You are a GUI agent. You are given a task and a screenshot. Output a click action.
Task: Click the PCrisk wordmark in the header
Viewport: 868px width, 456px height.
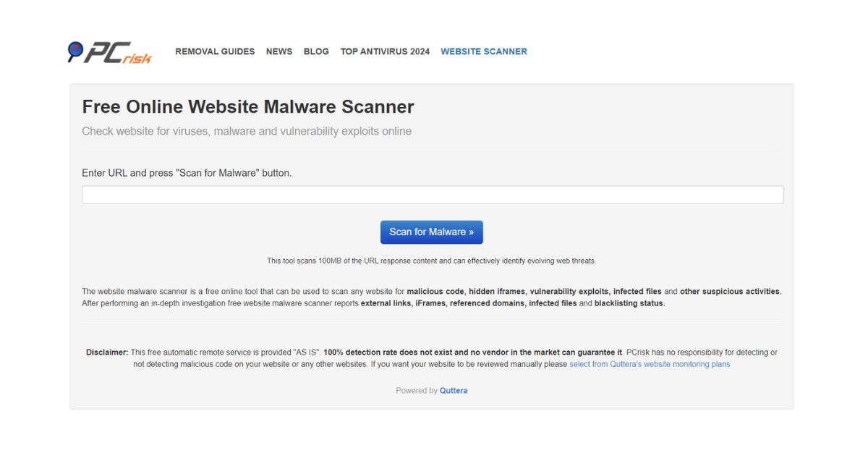click(119, 52)
